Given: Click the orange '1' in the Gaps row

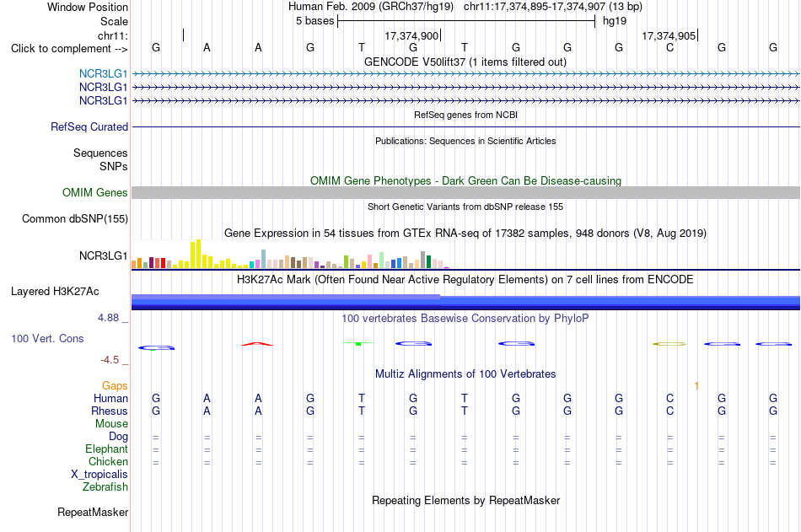Looking at the screenshot, I should click(x=696, y=386).
